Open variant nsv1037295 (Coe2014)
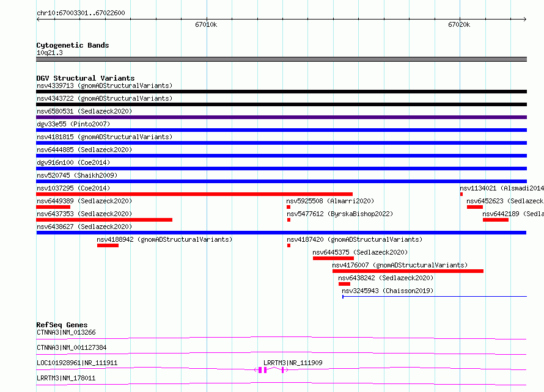Screen dimensions: 544x392 pyautogui.click(x=73, y=188)
